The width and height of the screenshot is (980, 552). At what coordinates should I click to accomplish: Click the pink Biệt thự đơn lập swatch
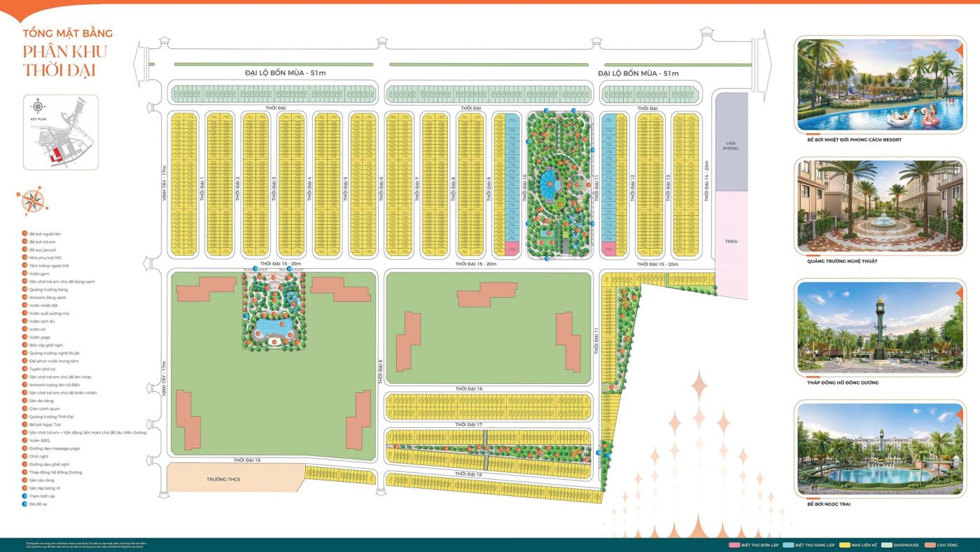pyautogui.click(x=733, y=544)
